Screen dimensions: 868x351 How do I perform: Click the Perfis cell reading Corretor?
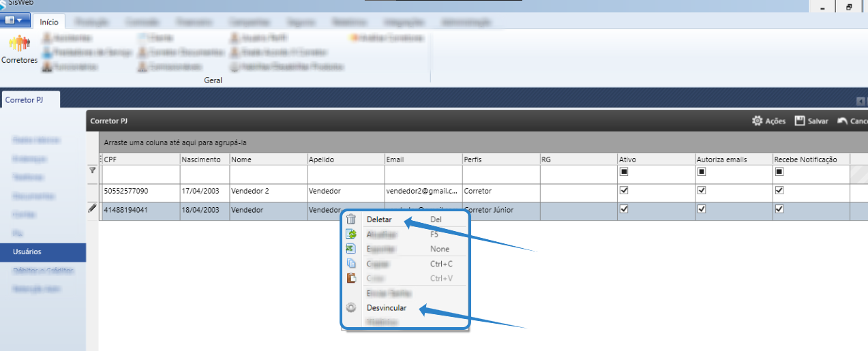[x=501, y=193]
